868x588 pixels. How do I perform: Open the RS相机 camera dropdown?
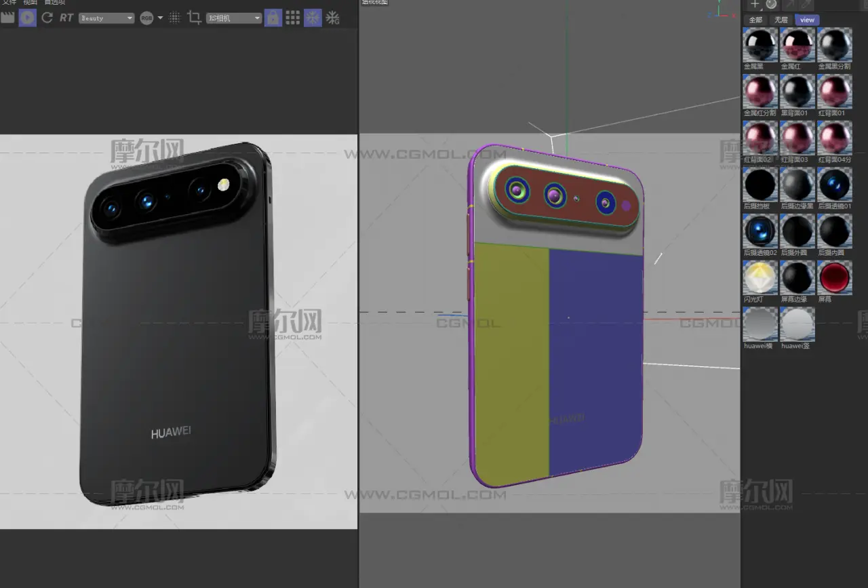(234, 18)
